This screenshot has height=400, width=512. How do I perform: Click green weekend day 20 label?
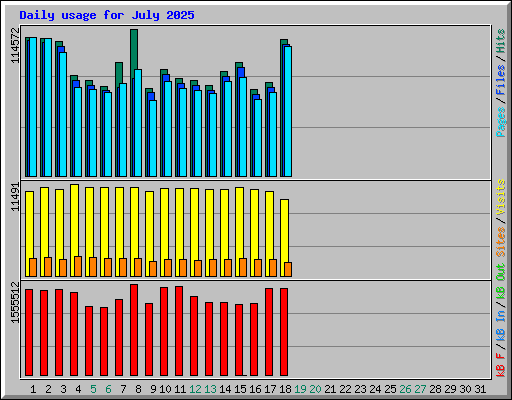point(315,389)
